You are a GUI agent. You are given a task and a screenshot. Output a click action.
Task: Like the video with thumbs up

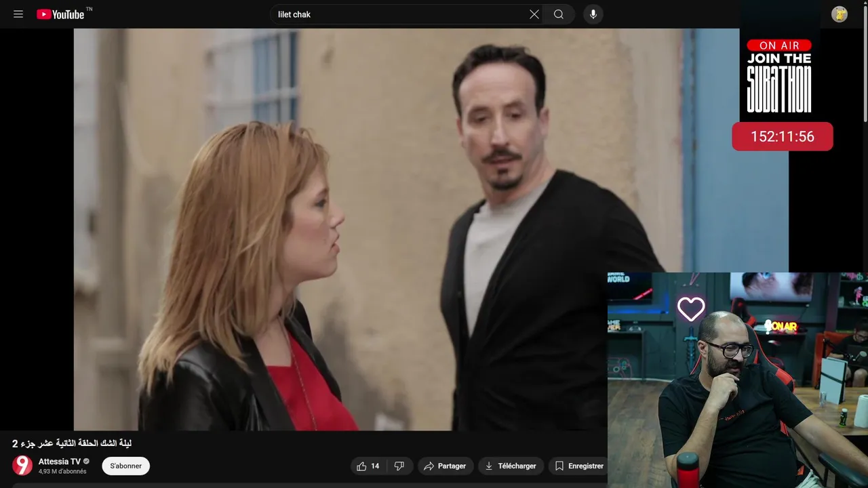pyautogui.click(x=368, y=466)
